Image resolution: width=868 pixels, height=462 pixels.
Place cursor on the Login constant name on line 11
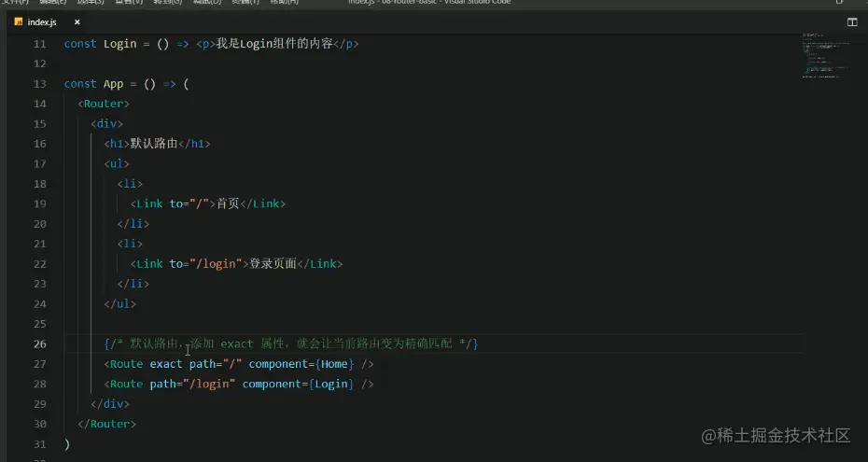119,44
